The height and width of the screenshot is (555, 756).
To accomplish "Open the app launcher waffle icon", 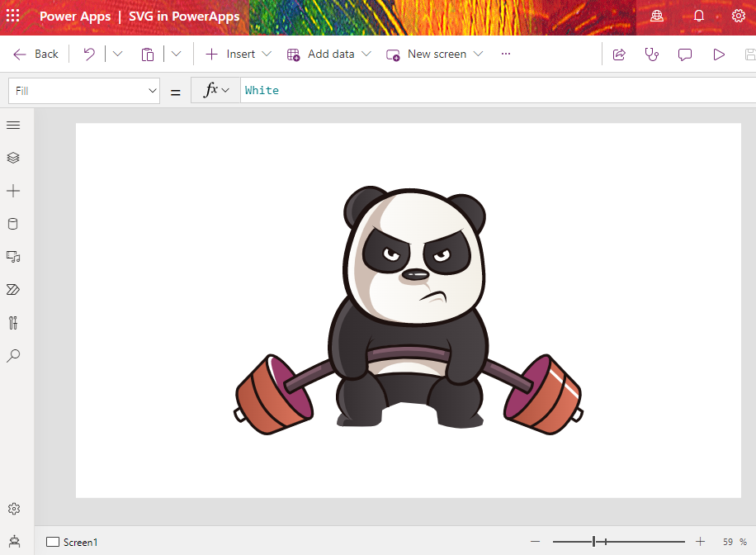I will tap(13, 16).
